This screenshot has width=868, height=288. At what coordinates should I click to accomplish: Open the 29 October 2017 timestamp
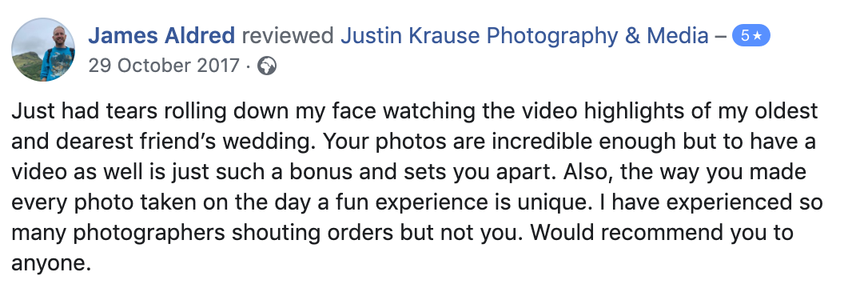click(164, 66)
